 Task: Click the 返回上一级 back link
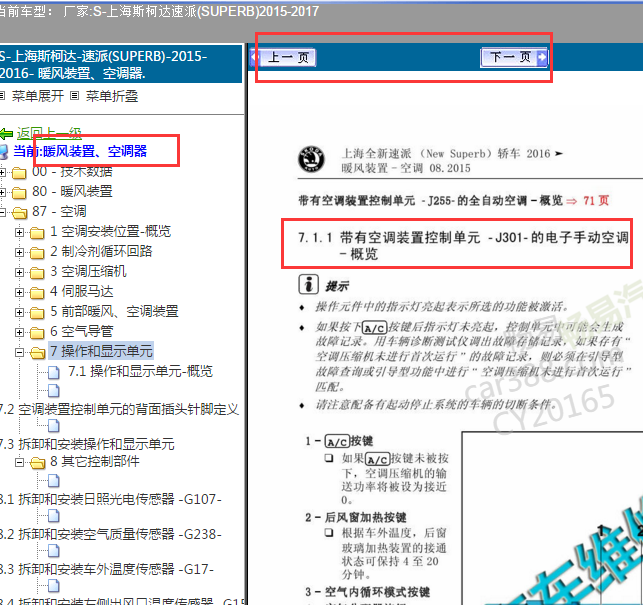[49, 133]
